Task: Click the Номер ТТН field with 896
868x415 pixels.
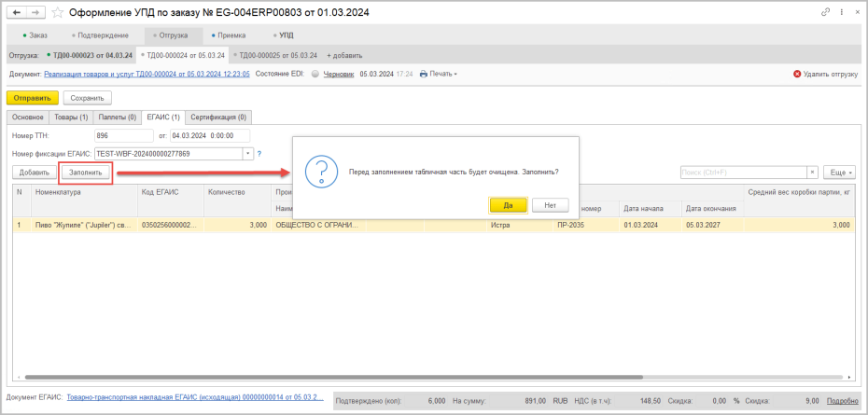Action: point(124,135)
